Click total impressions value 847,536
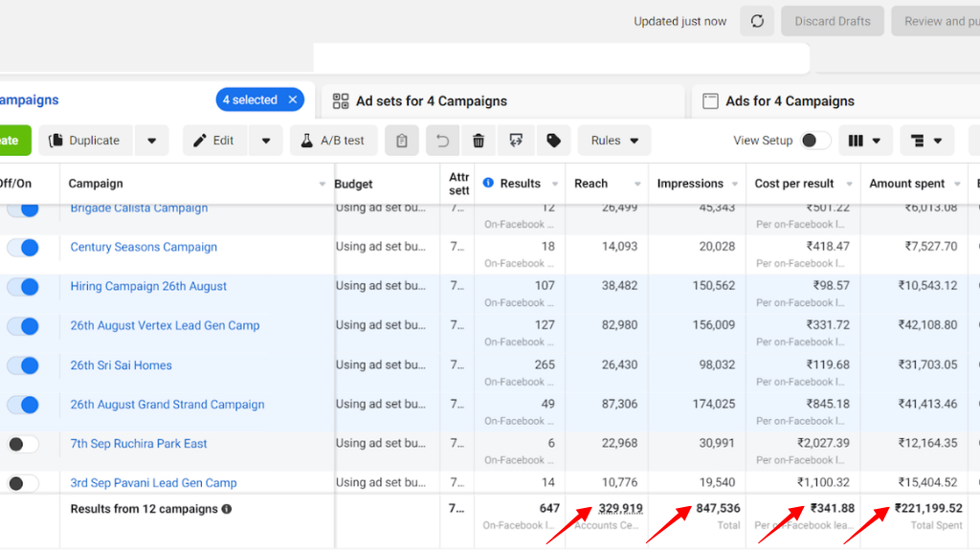The width and height of the screenshot is (980, 551). (x=718, y=508)
